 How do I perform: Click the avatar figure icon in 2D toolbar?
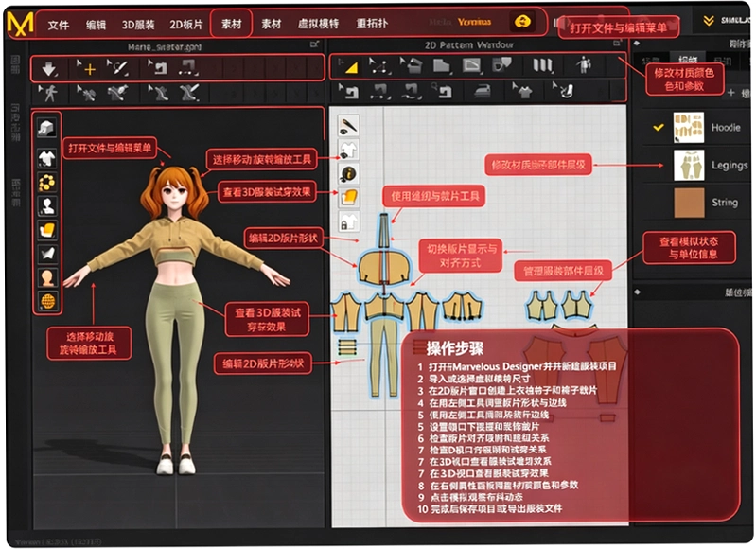(584, 64)
